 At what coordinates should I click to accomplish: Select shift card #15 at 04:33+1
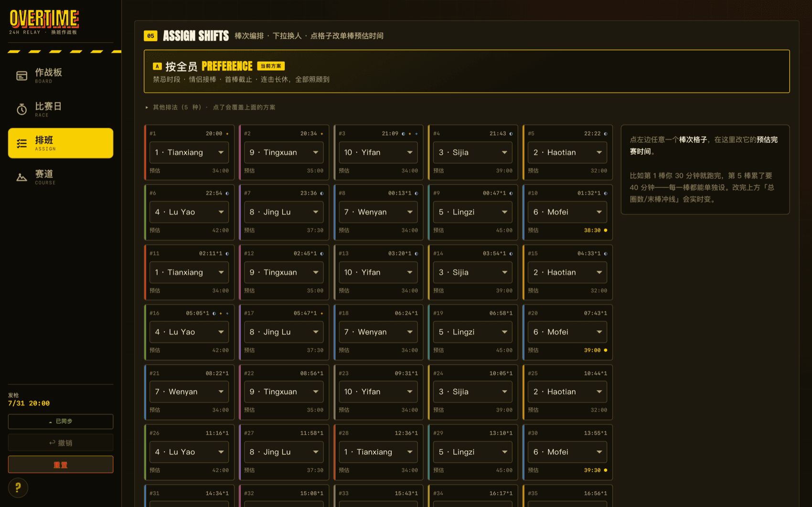[x=567, y=272]
